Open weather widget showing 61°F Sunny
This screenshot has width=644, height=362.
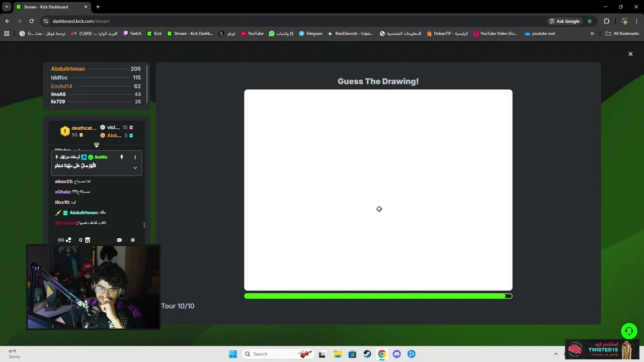tap(15, 354)
